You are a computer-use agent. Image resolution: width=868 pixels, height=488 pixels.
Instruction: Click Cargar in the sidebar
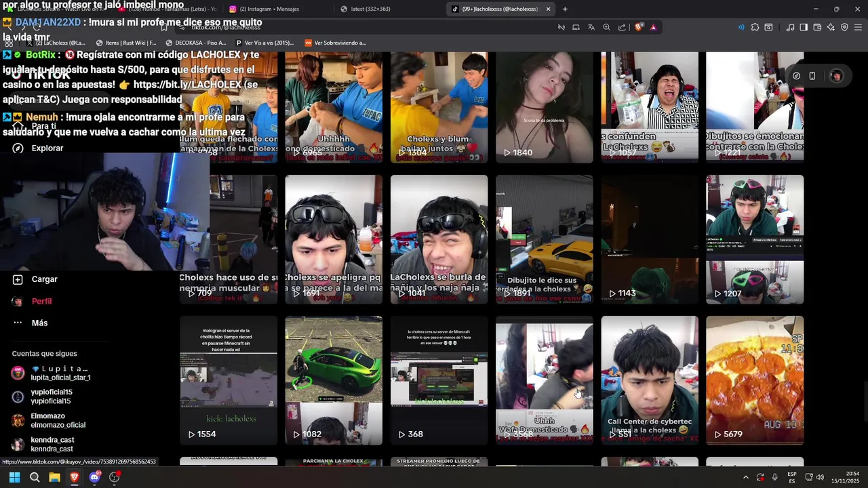[x=44, y=279]
